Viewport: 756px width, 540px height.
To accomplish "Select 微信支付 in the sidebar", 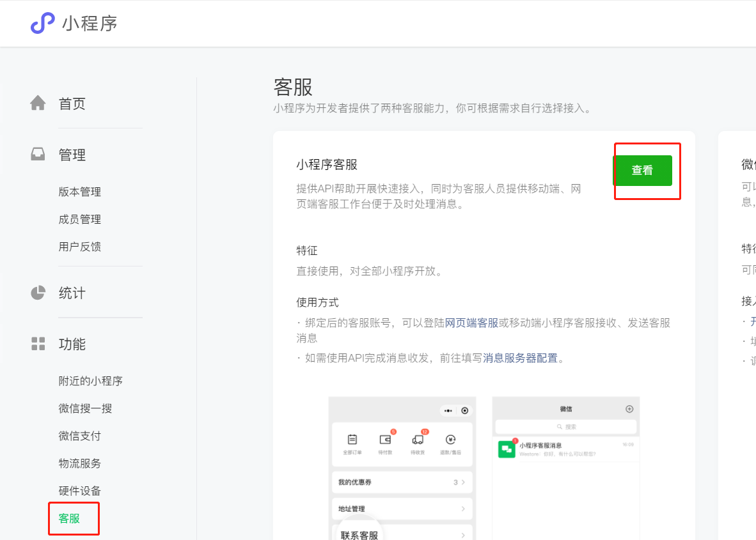I will tap(80, 436).
